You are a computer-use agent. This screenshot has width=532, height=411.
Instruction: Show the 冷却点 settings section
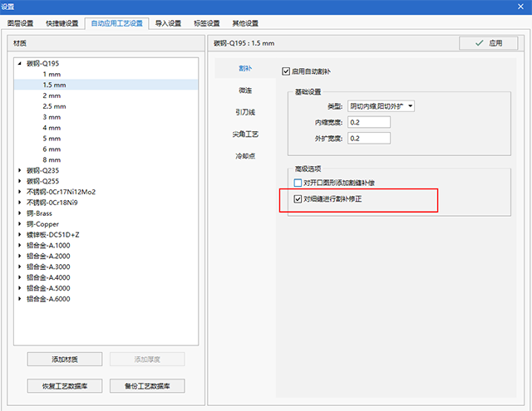coord(244,155)
